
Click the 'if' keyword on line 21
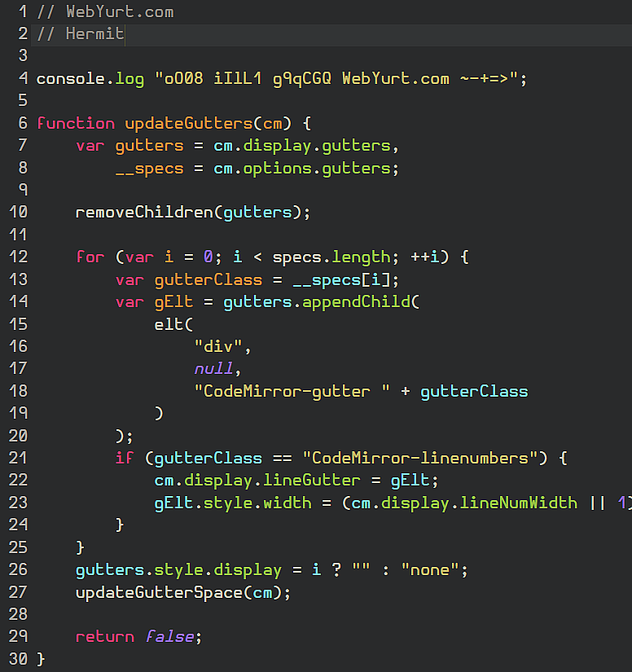click(x=125, y=458)
